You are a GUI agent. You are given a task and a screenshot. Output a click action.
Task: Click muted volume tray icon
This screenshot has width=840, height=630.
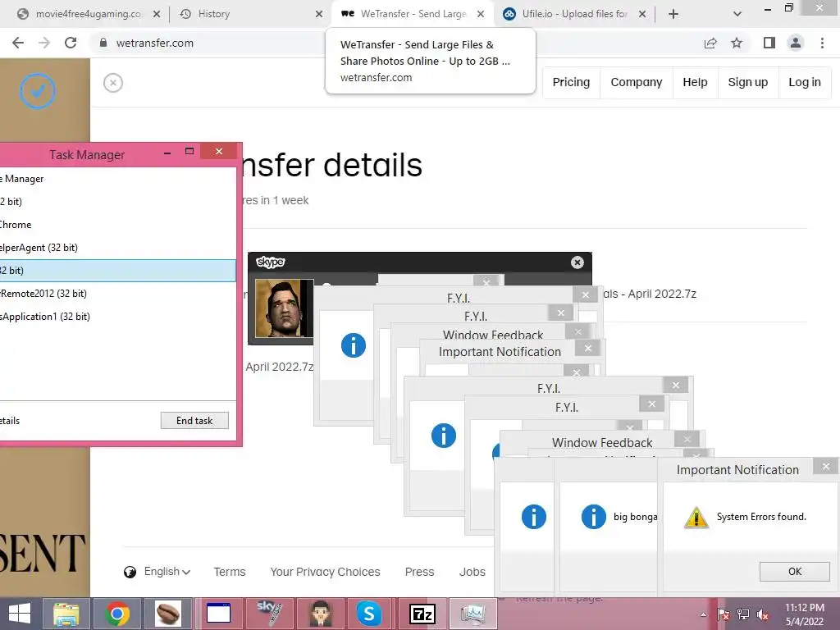click(762, 614)
